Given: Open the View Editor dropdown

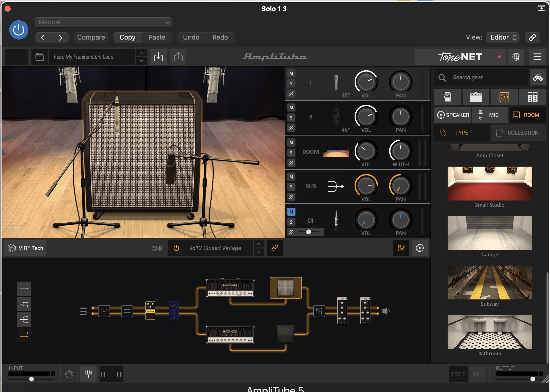Looking at the screenshot, I should coord(503,37).
